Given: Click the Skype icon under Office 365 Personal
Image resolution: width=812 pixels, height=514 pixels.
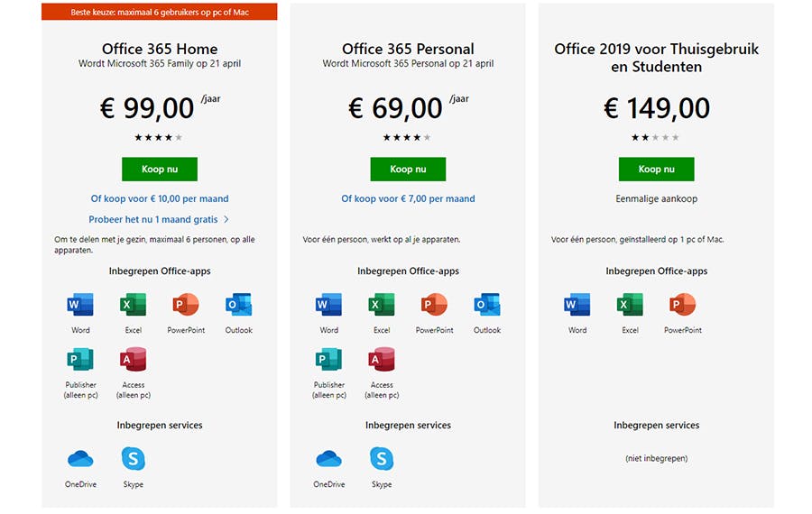Looking at the screenshot, I should (382, 460).
